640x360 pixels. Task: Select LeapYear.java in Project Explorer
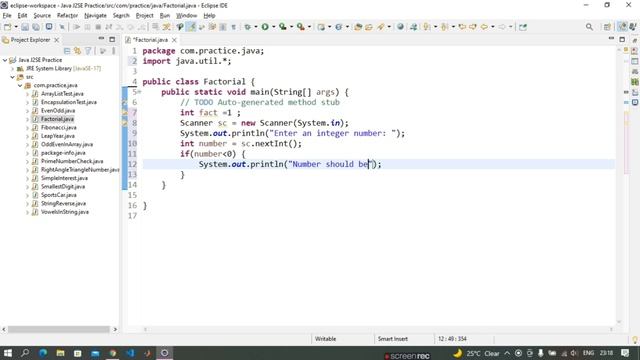click(x=58, y=136)
